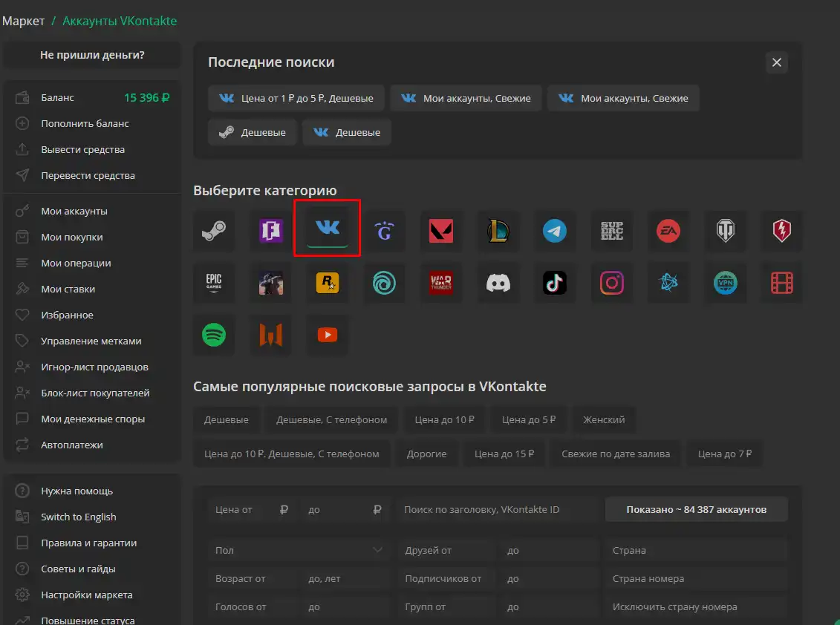The image size is (840, 625).
Task: Select the Supercell category icon
Action: pyautogui.click(x=612, y=231)
